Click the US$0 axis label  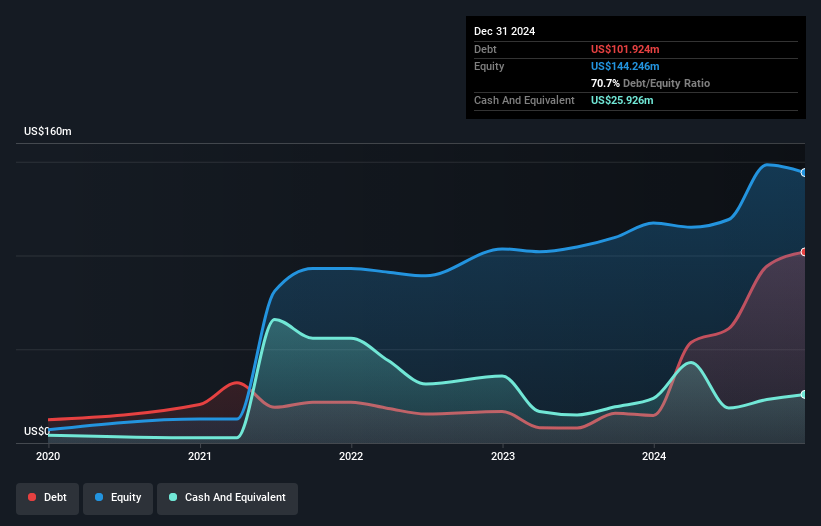click(x=37, y=431)
